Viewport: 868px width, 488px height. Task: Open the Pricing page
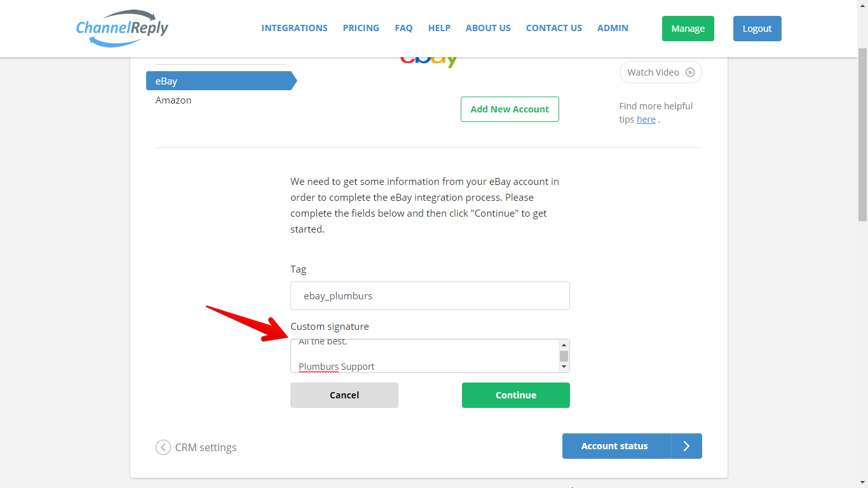coord(361,28)
